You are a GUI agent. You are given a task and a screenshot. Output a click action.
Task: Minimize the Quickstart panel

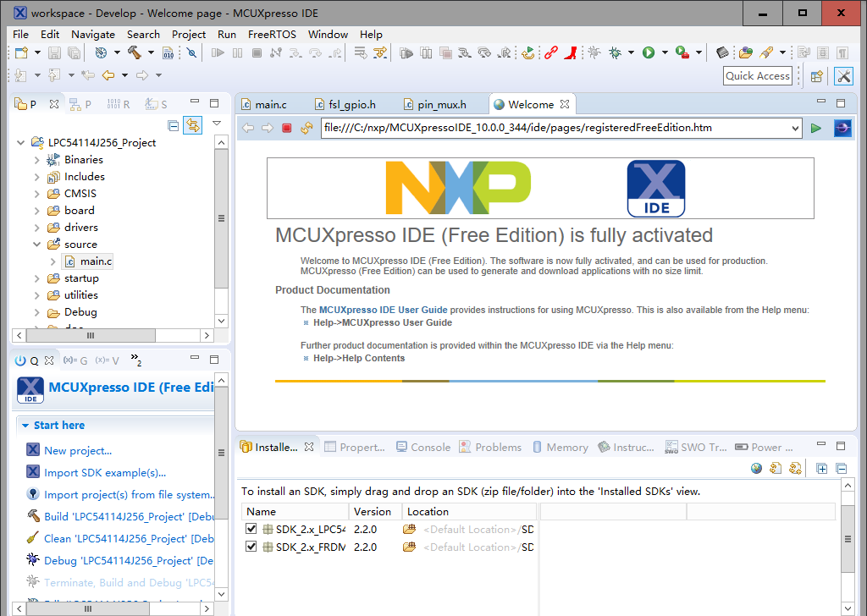195,358
